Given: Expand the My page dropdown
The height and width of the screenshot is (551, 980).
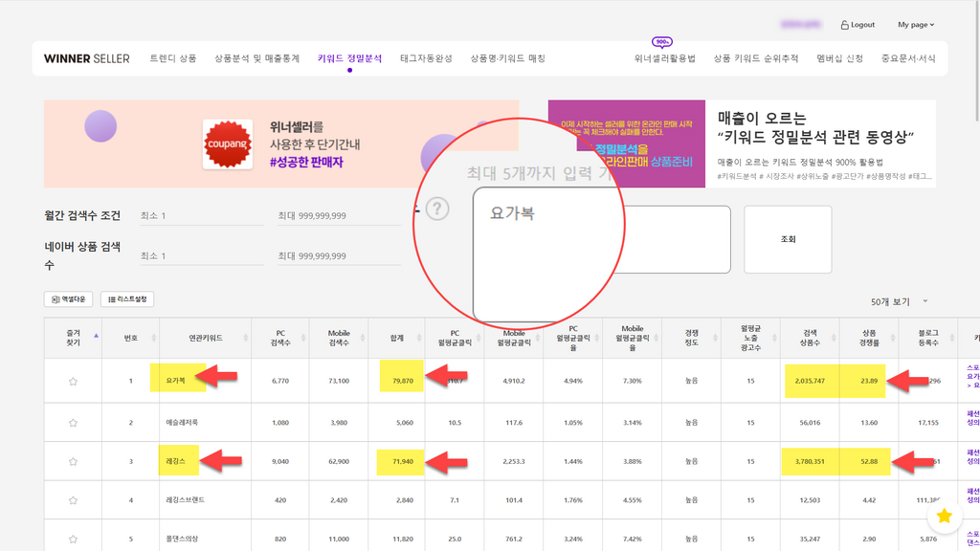Looking at the screenshot, I should pos(916,25).
